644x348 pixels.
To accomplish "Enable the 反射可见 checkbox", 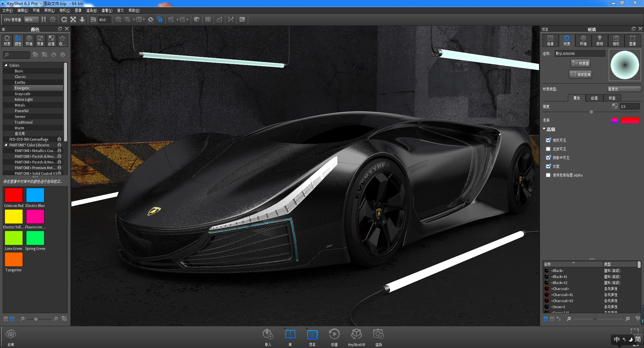I will [x=548, y=149].
